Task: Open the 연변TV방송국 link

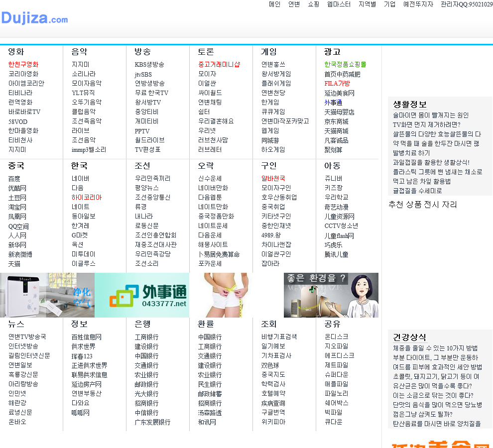Action: (x=27, y=336)
